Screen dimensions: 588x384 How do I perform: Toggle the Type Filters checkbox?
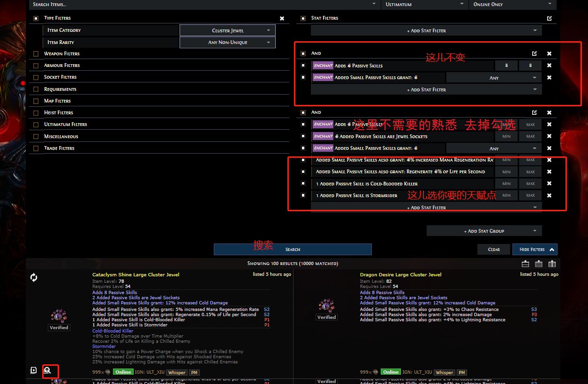(36, 19)
